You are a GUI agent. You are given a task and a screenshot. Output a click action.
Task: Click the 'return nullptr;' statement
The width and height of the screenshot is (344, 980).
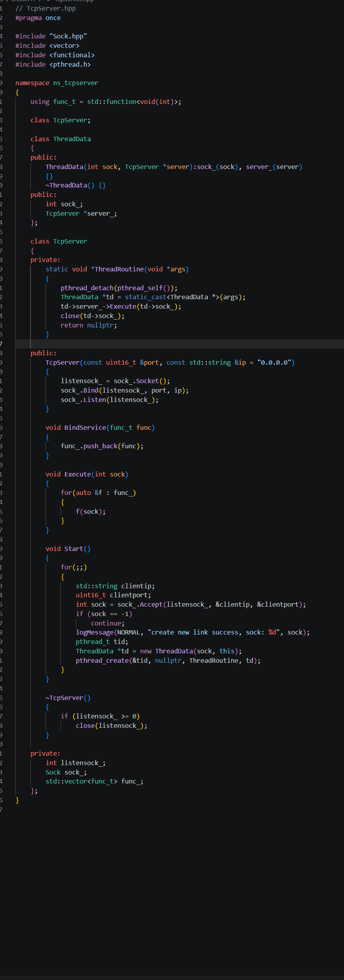(89, 325)
